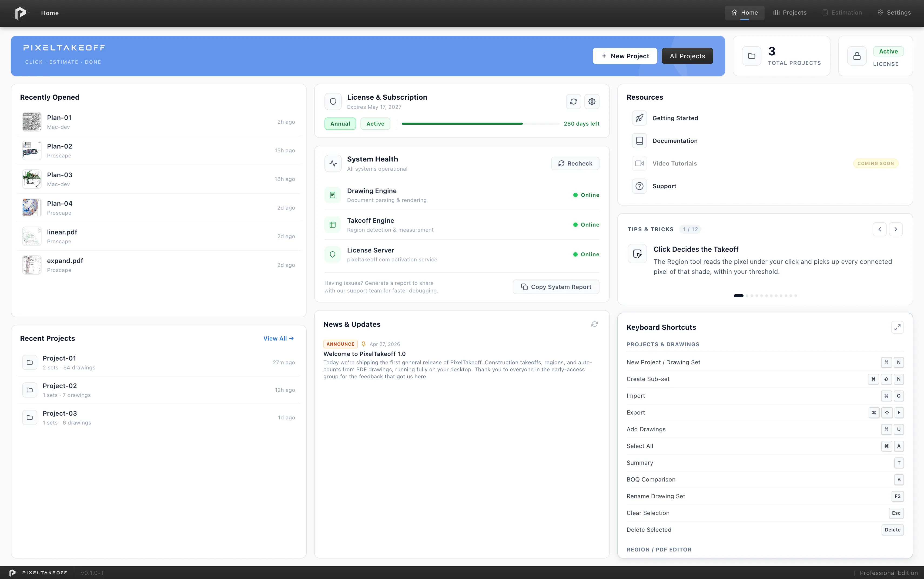The height and width of the screenshot is (579, 924).
Task: Click the Project-03 folder icon
Action: pyautogui.click(x=29, y=418)
